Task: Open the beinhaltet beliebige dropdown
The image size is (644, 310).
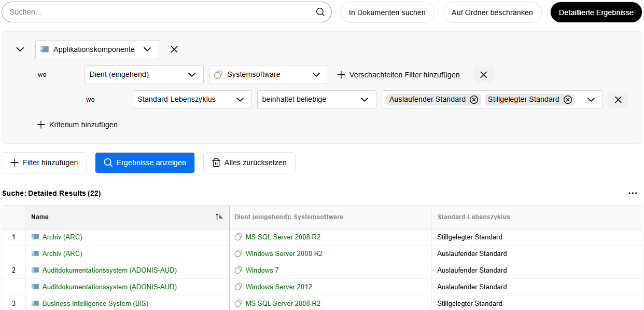Action: pyautogui.click(x=316, y=99)
